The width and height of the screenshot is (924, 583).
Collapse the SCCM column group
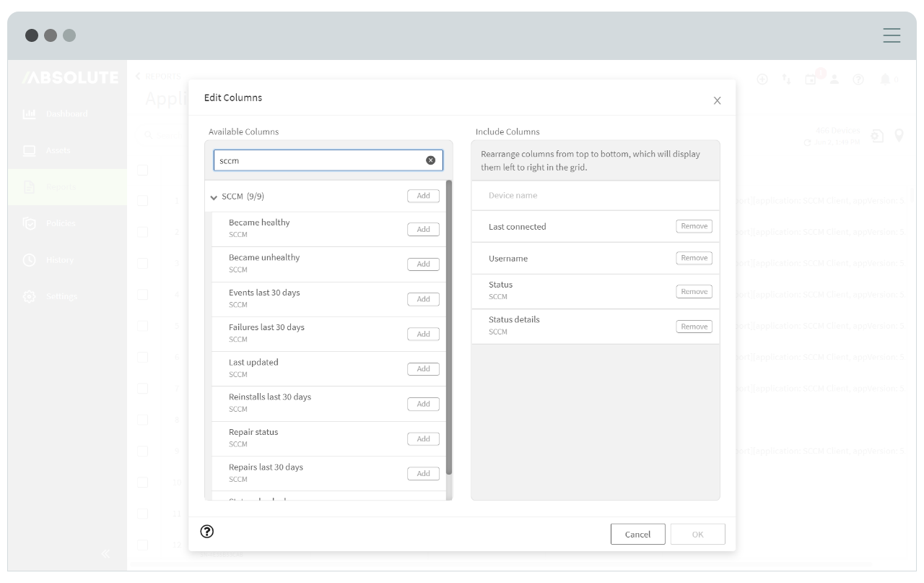[214, 196]
